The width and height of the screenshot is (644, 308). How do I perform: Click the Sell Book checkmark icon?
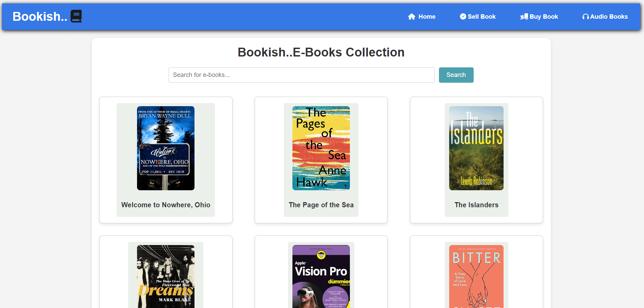pyautogui.click(x=463, y=16)
